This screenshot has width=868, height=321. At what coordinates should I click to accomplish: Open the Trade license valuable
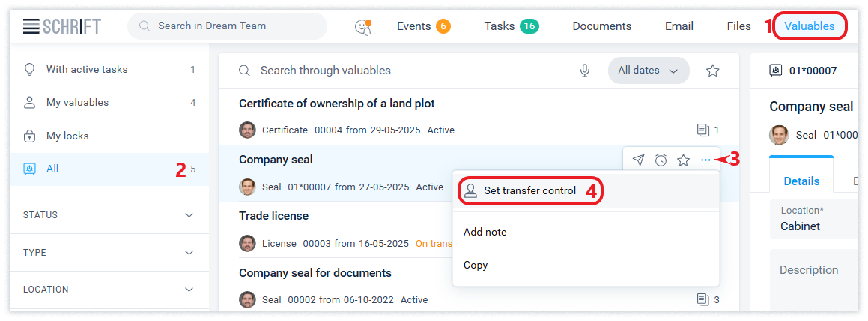click(273, 216)
